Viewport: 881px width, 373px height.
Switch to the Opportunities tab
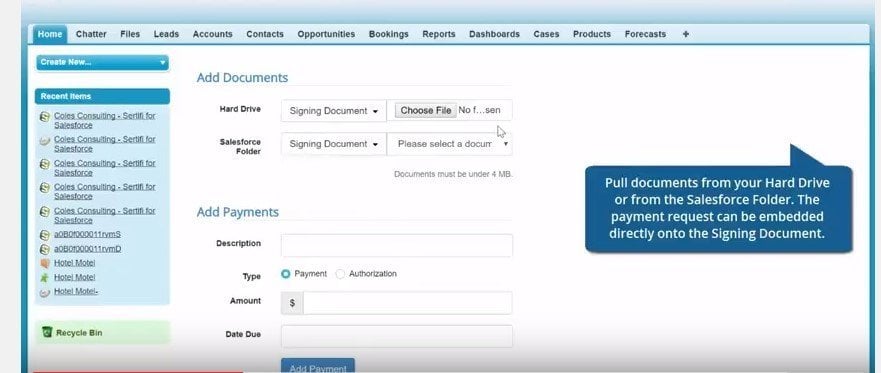tap(326, 34)
